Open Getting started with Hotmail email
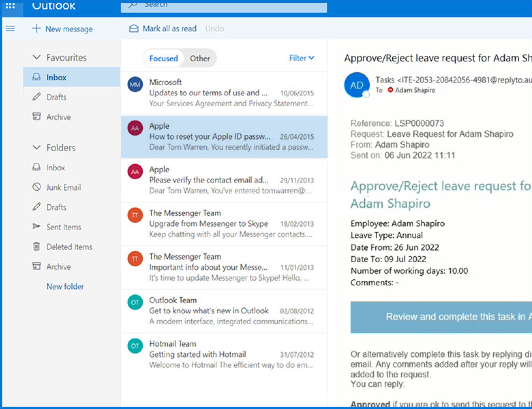532x409 pixels. (224, 354)
